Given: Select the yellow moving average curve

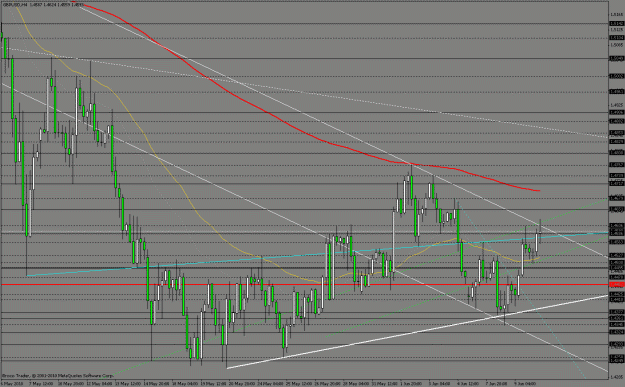Looking at the screenshot, I should point(199,215).
